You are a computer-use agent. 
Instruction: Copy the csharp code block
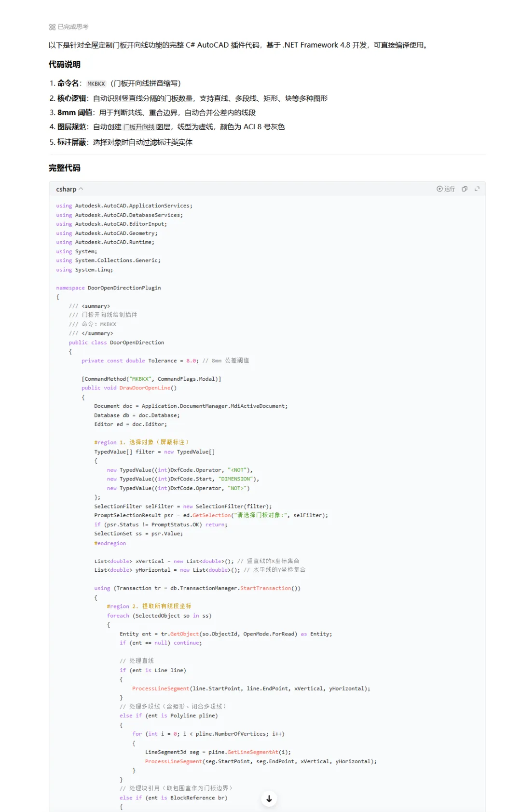coord(465,189)
